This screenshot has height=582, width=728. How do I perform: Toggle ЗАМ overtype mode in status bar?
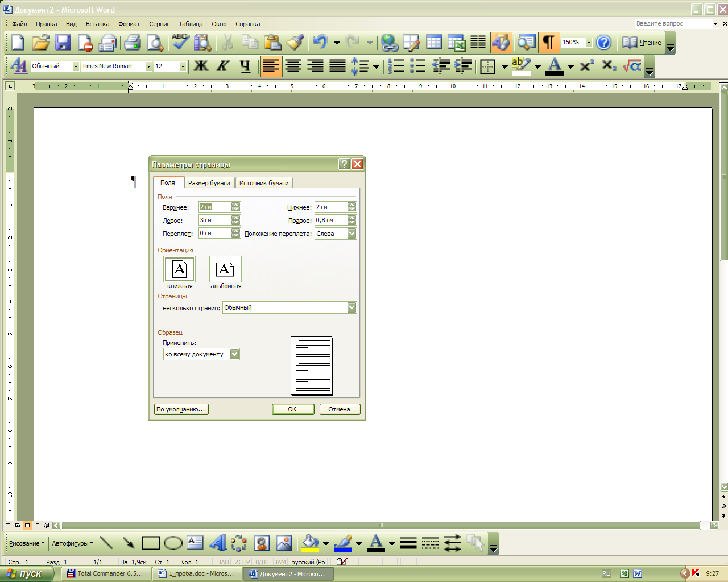pyautogui.click(x=280, y=562)
